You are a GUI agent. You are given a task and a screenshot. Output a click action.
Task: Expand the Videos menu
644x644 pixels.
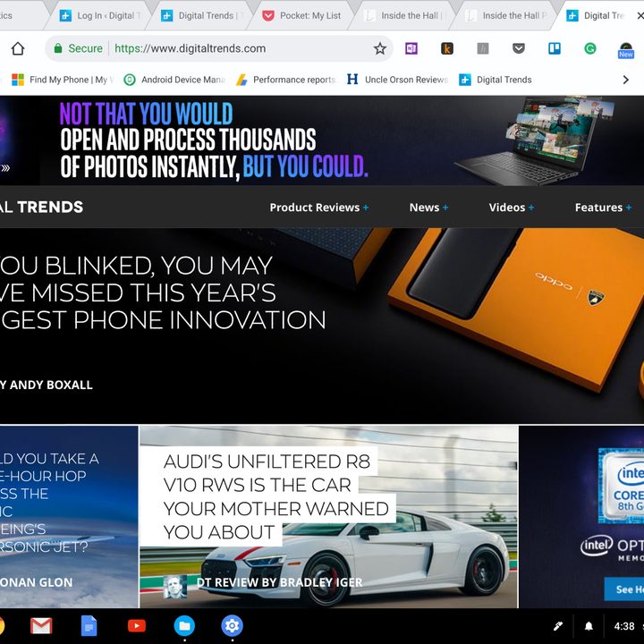tap(512, 208)
